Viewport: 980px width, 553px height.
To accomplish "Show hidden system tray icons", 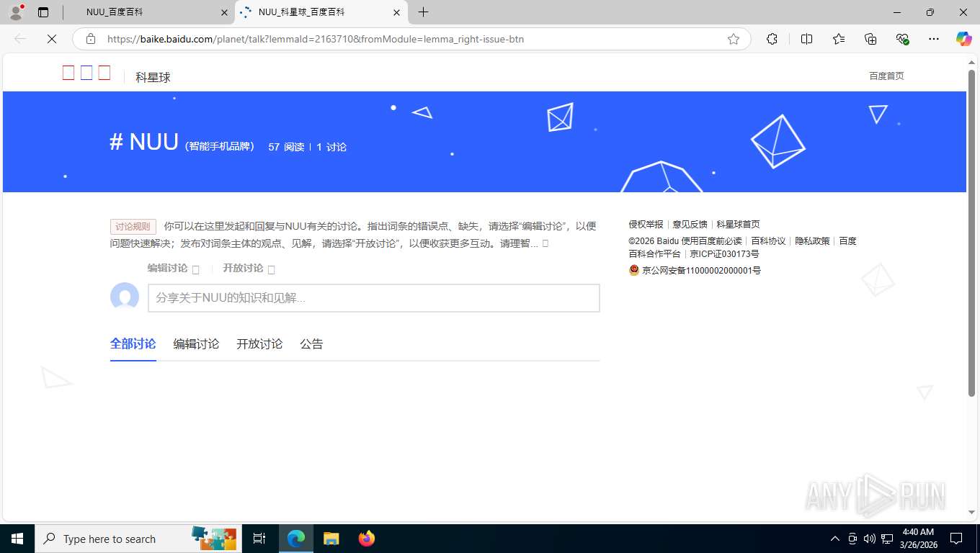I will tap(835, 539).
